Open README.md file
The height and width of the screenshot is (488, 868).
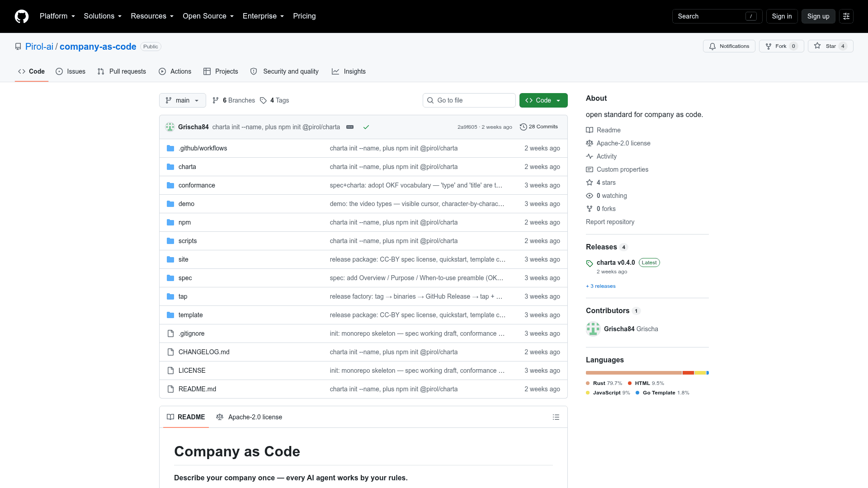point(197,389)
